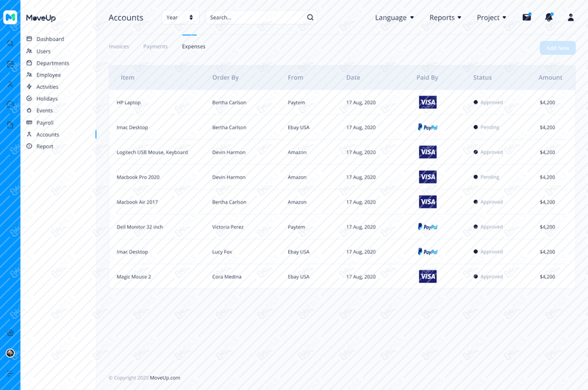Click PayPal logo in Bertha Carlson's Imac Desktop row
Image resolution: width=588 pixels, height=390 pixels.
[x=428, y=127]
